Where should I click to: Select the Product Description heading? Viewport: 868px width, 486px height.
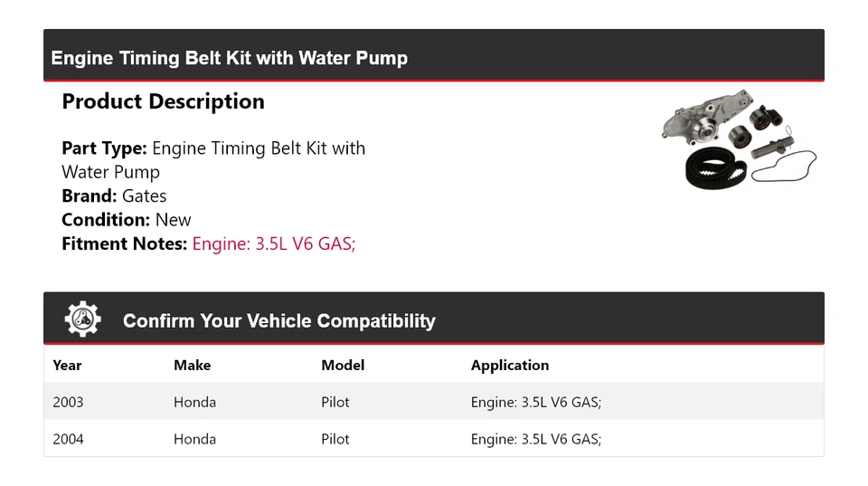click(163, 101)
